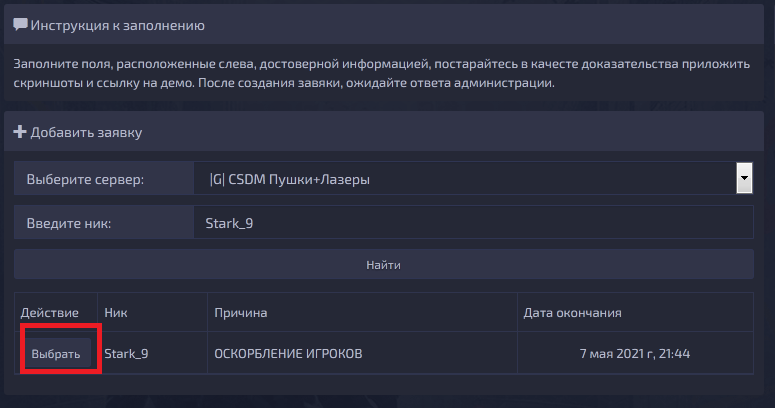Click the Причина column header
775x408 pixels.
coord(241,313)
